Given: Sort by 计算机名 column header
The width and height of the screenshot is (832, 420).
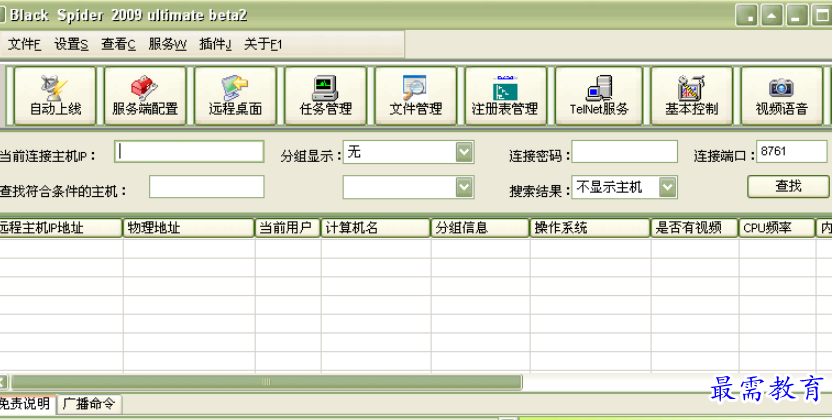Looking at the screenshot, I should coord(376,228).
